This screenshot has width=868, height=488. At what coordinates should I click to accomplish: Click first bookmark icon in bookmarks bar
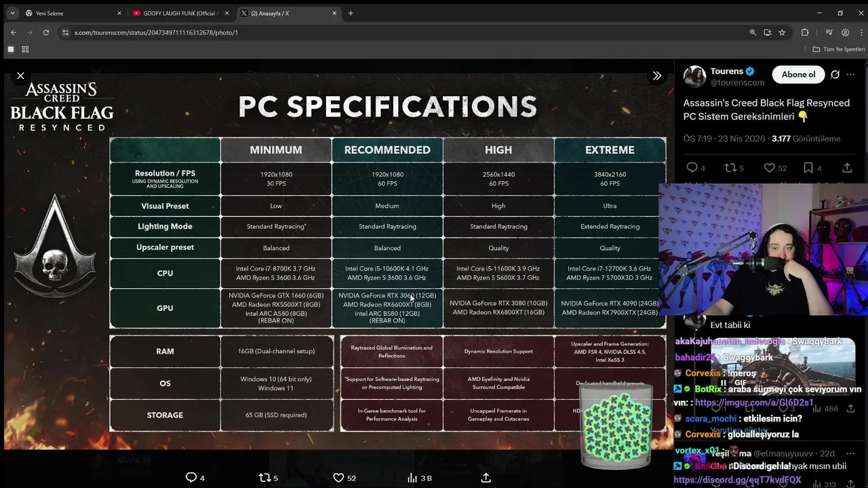pos(11,49)
